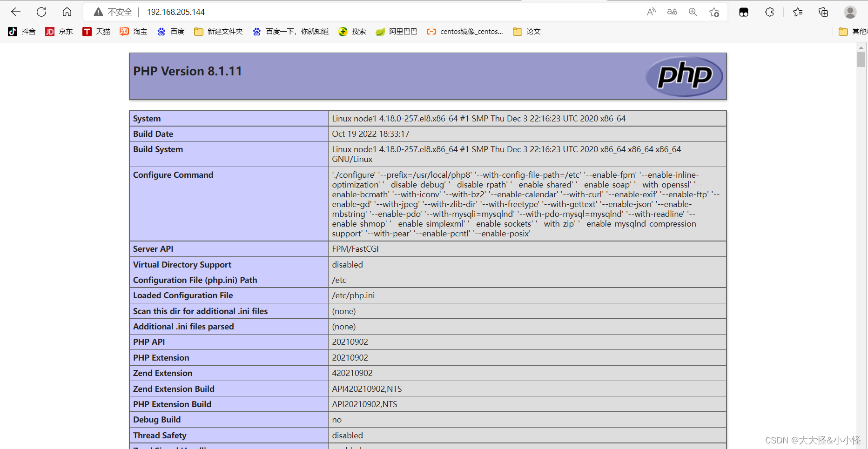Select the PHP API row label

(149, 342)
